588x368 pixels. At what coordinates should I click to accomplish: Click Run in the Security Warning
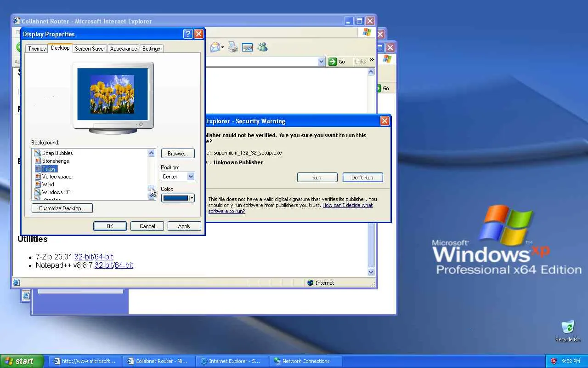point(317,178)
